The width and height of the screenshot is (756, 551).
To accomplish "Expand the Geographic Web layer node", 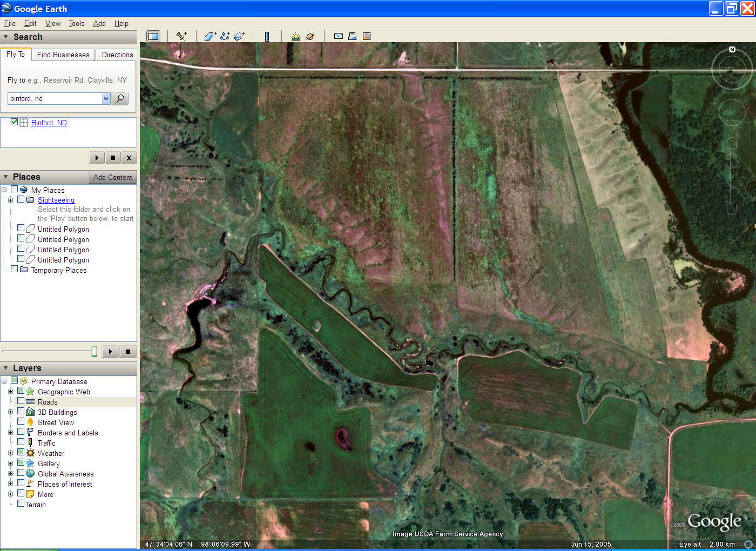I will coord(10,391).
